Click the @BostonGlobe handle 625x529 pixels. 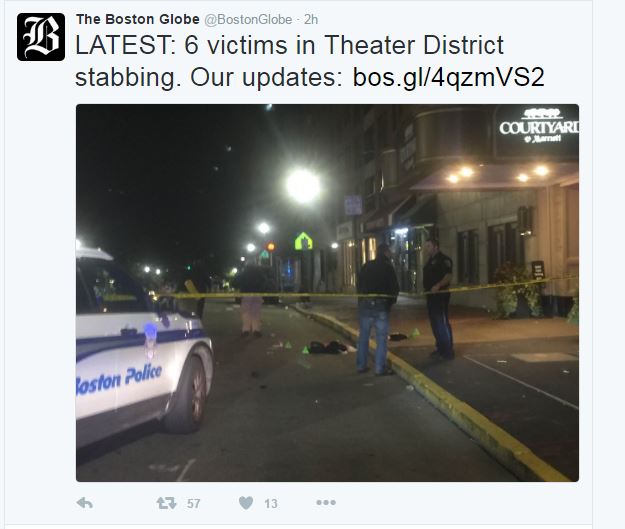(x=248, y=20)
